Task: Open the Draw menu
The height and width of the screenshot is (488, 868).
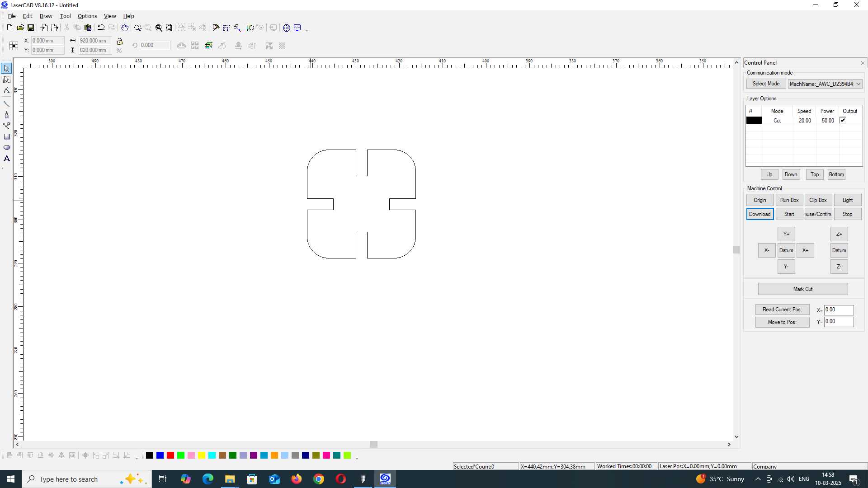Action: [x=46, y=16]
